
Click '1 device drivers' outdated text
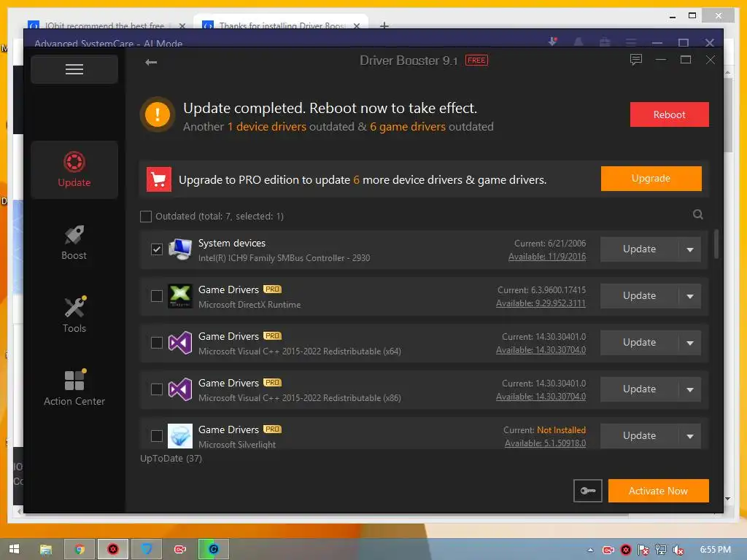[x=267, y=127]
